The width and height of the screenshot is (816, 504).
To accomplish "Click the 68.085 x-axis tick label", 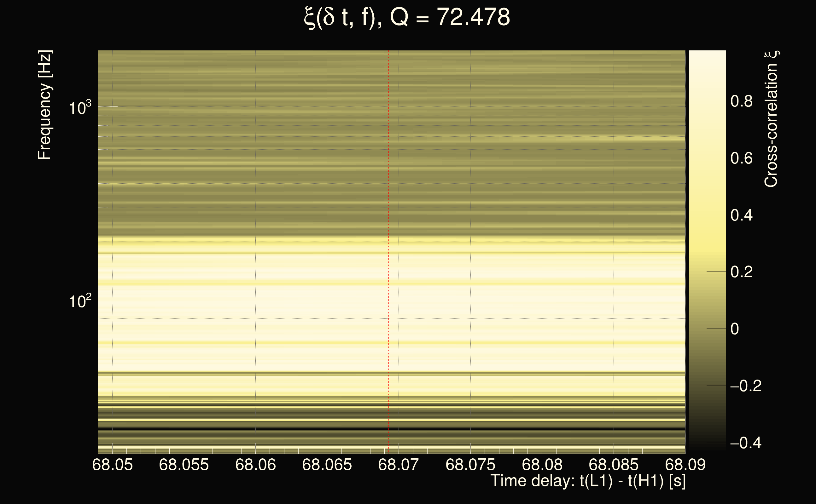I will 614,465.
